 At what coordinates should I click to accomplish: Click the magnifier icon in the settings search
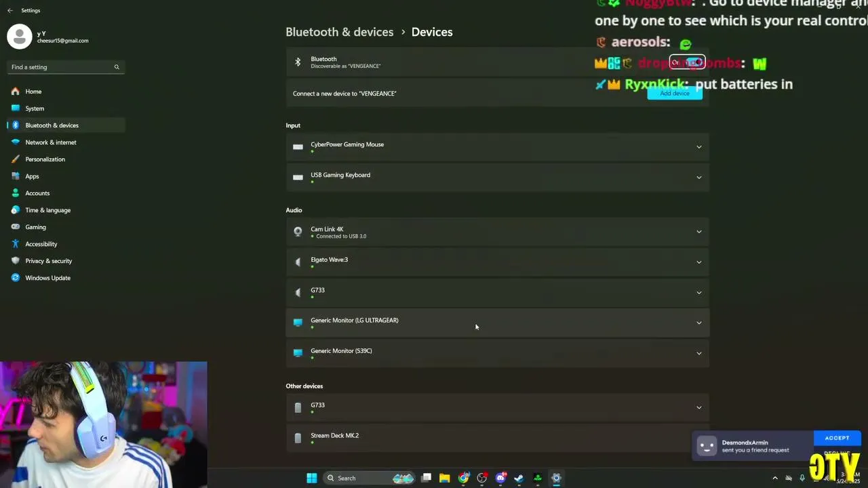(x=117, y=67)
